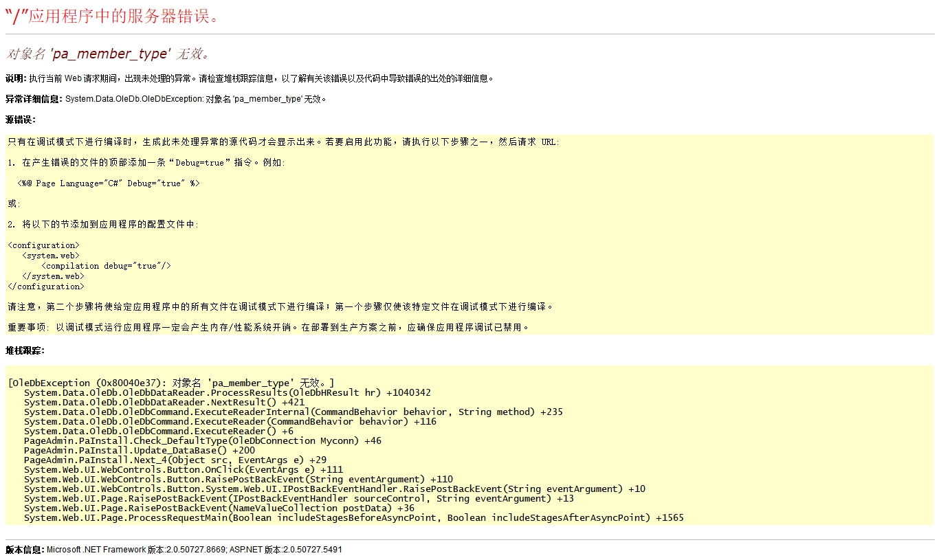Click the bold '异常详细信息:' label
939x560 pixels.
pyautogui.click(x=34, y=99)
